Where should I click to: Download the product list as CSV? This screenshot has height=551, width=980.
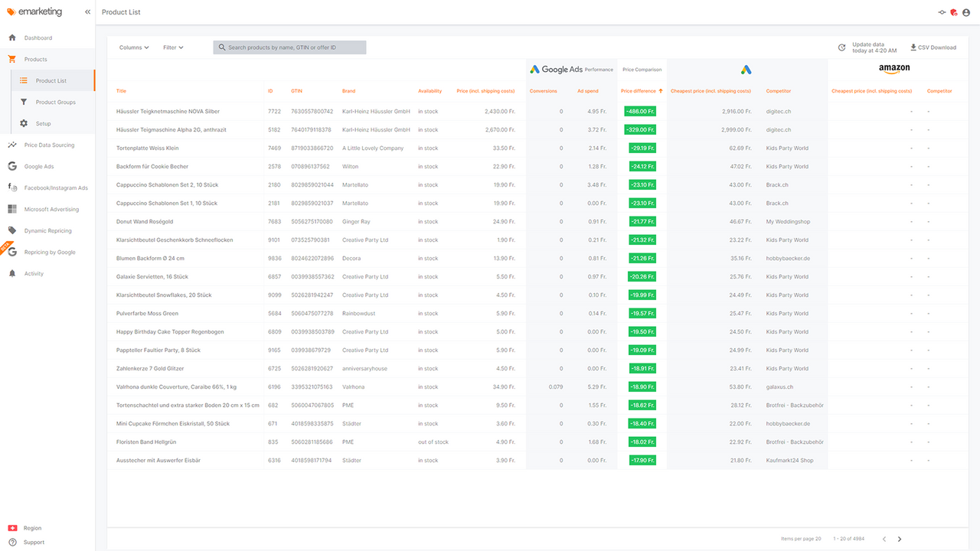933,47
